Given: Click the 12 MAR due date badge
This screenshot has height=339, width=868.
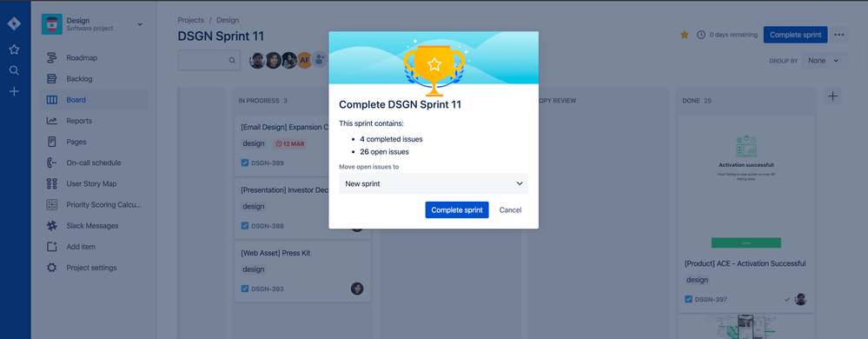Looking at the screenshot, I should (x=289, y=144).
